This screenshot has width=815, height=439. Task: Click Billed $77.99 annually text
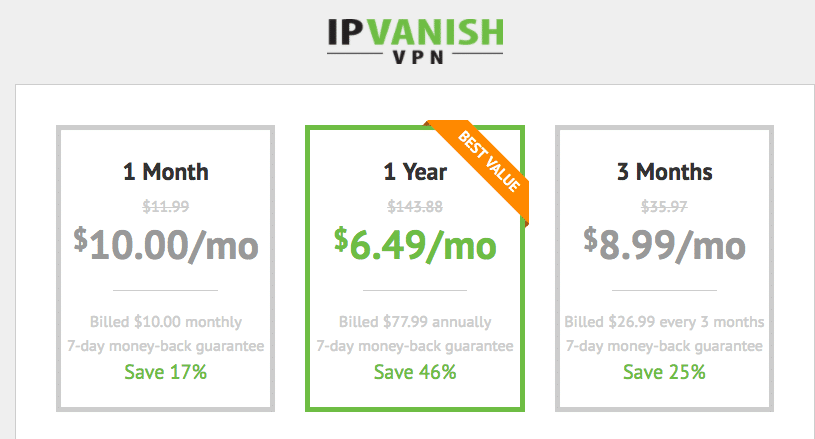click(415, 322)
